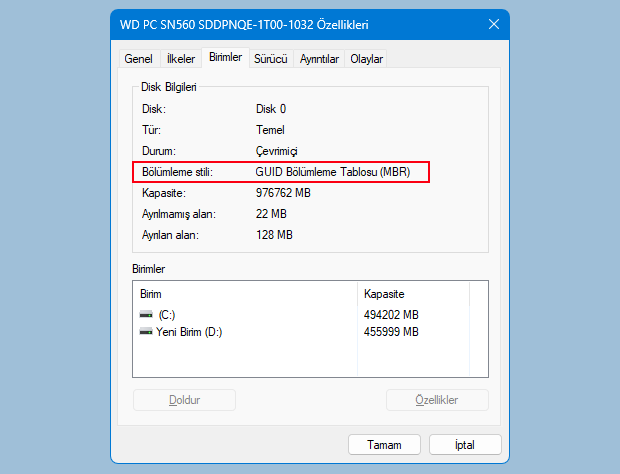This screenshot has width=620, height=474.
Task: Click the 494202 MB capacity entry
Action: pyautogui.click(x=391, y=315)
